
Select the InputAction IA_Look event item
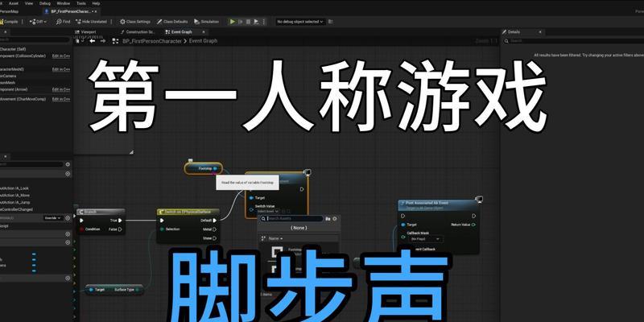(14, 188)
